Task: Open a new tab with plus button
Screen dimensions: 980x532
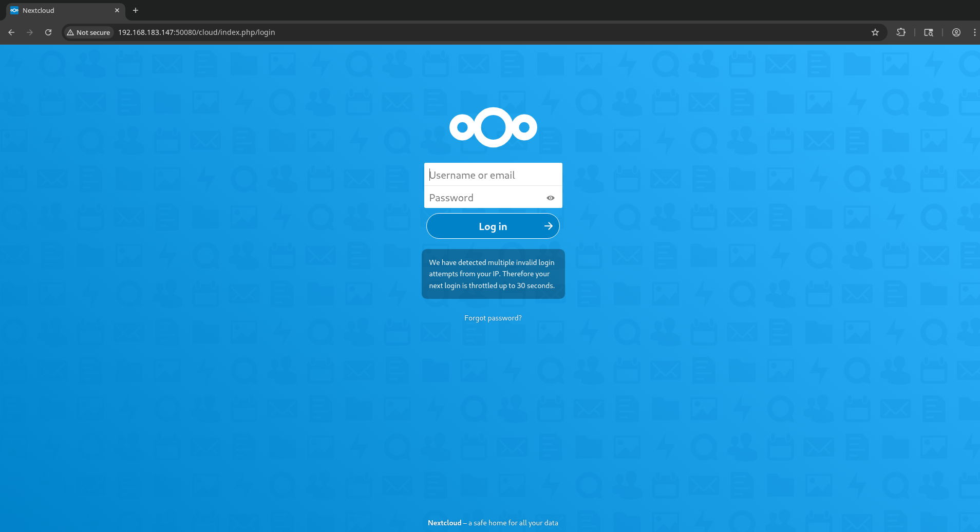Action: [136, 10]
